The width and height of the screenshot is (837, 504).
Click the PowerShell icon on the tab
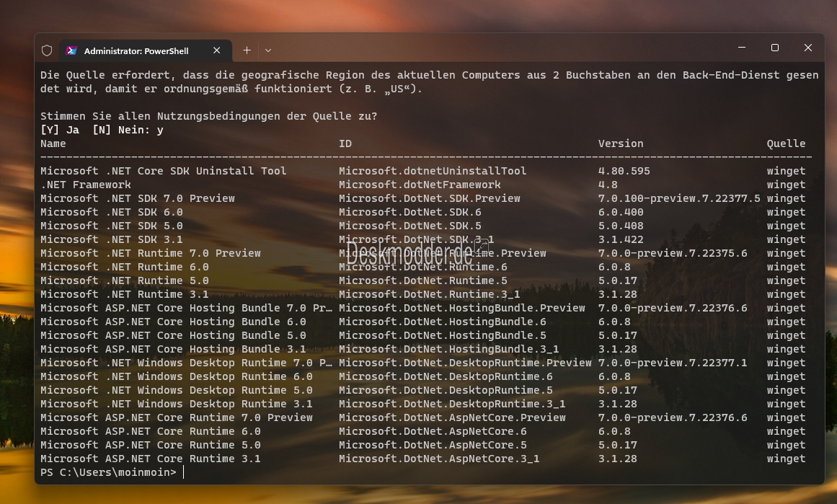[71, 50]
